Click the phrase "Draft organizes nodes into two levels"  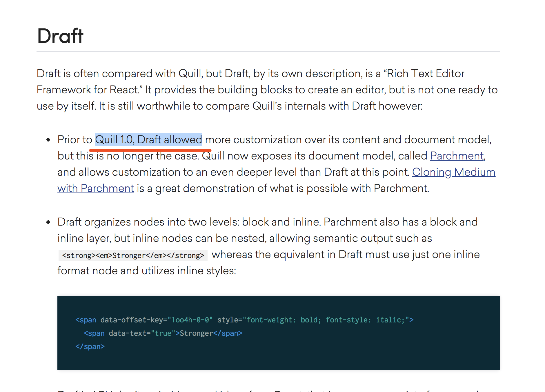tap(148, 222)
